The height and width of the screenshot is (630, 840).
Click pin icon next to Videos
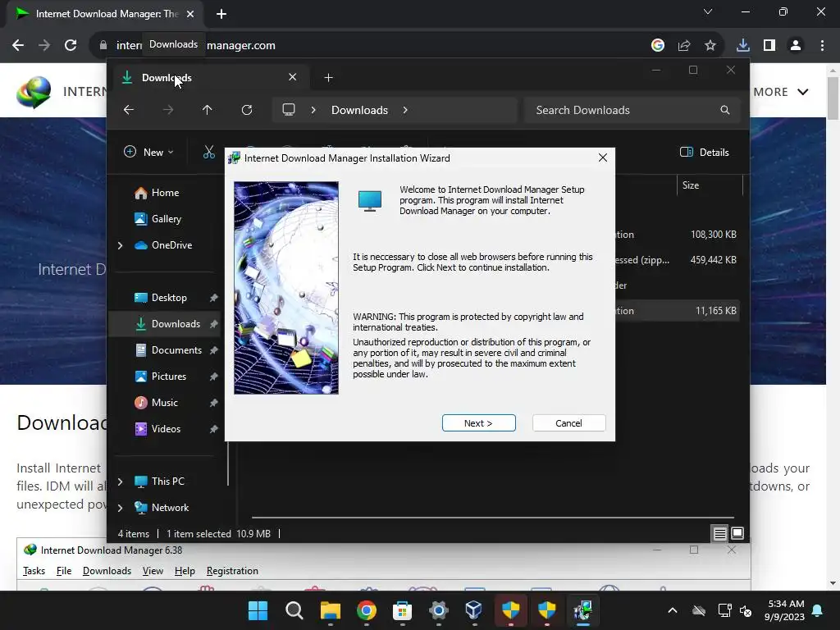(213, 429)
